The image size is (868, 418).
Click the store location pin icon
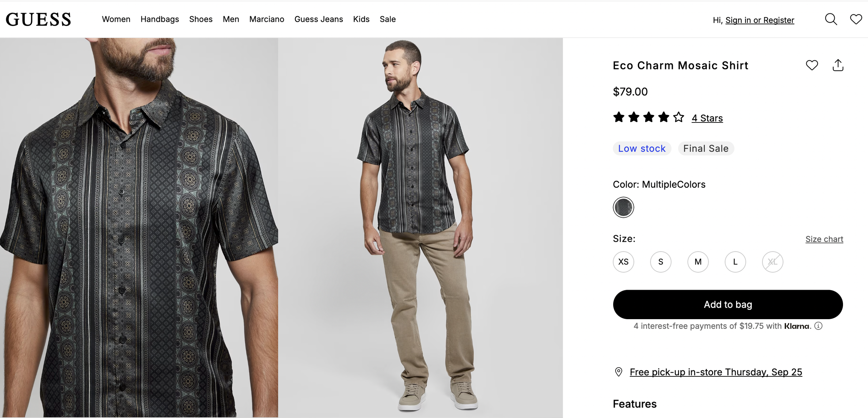[618, 372]
